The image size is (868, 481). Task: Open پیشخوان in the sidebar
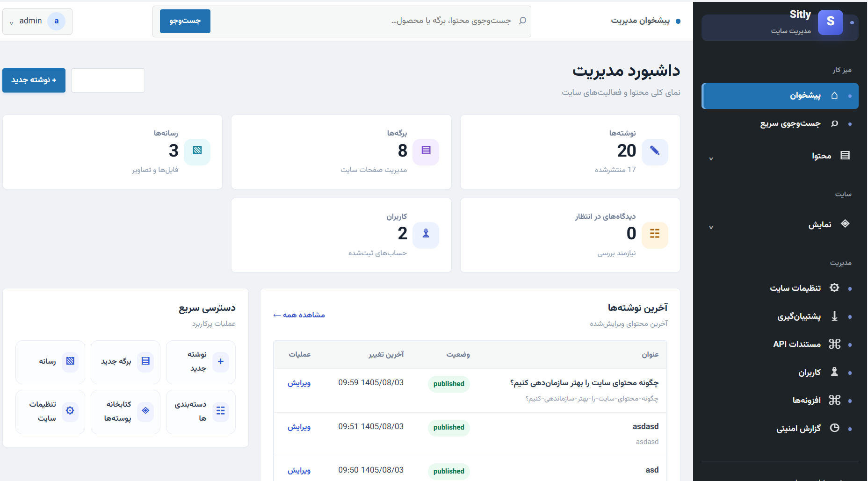(780, 96)
